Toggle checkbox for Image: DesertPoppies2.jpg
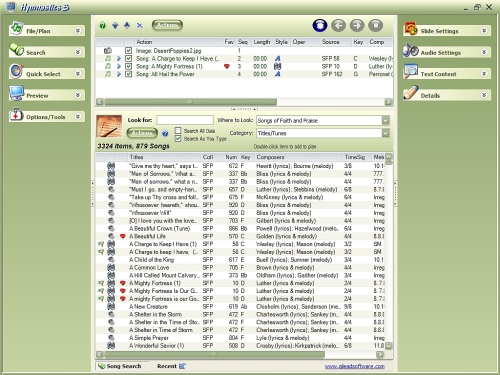The width and height of the screenshot is (500, 375). coord(128,51)
